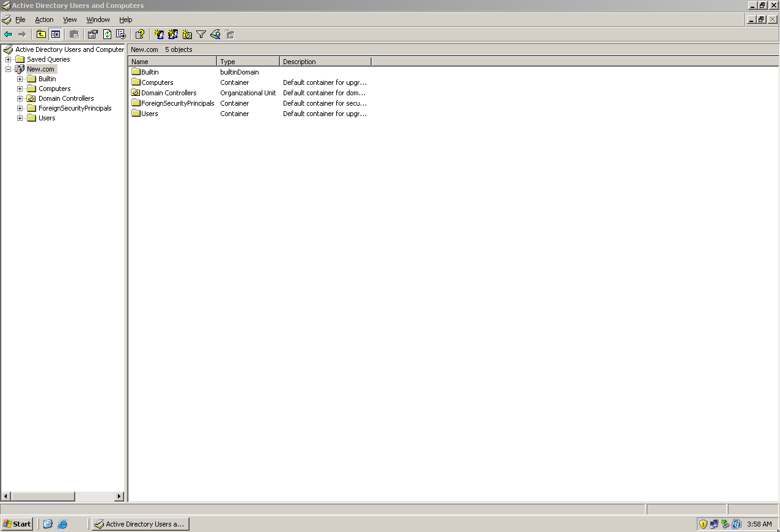The width and height of the screenshot is (780, 532).
Task: Open Help using question mark icon
Action: pyautogui.click(x=140, y=34)
